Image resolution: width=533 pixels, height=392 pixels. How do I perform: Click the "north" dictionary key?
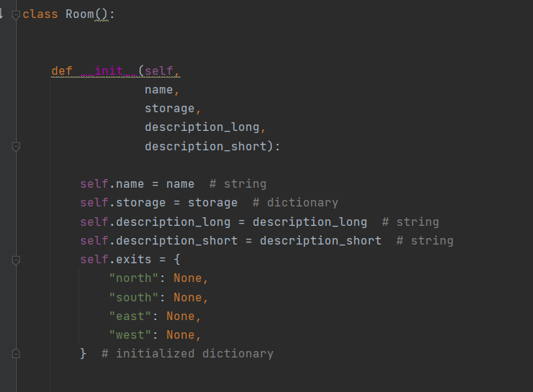tap(134, 278)
